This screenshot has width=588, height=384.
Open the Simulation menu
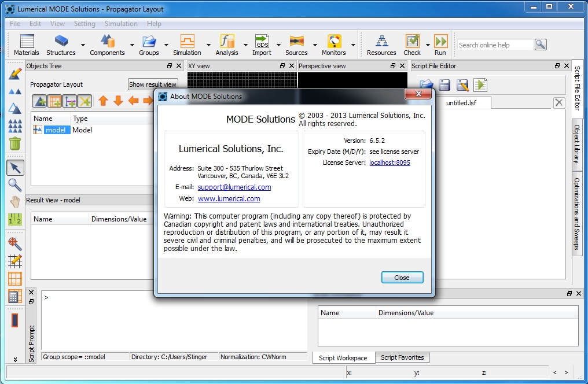pos(121,24)
